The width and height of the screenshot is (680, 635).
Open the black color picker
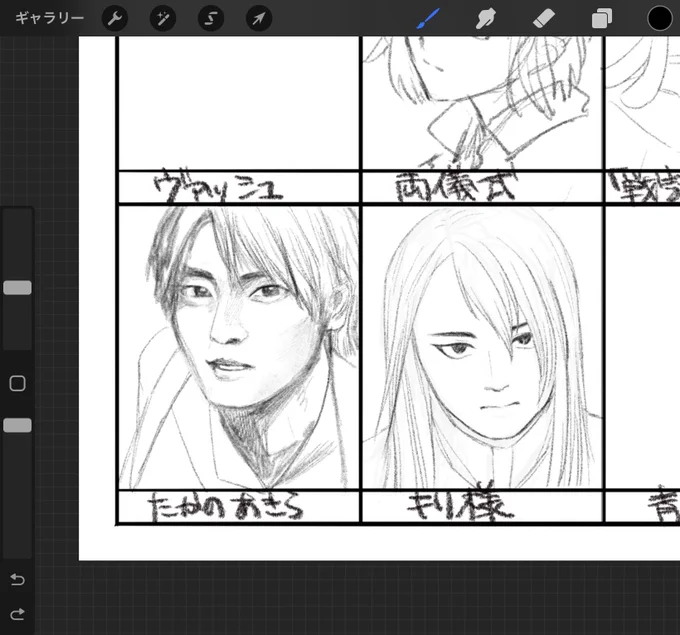point(660,19)
